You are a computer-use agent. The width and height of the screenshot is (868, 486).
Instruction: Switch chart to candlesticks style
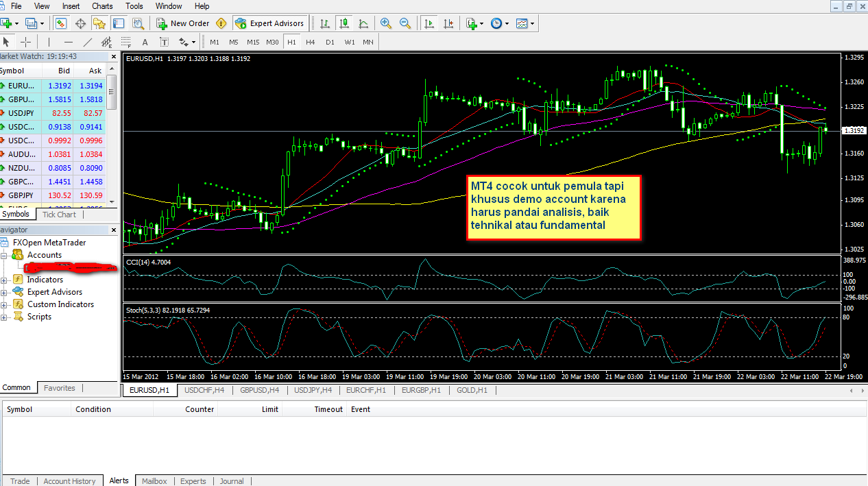click(343, 23)
